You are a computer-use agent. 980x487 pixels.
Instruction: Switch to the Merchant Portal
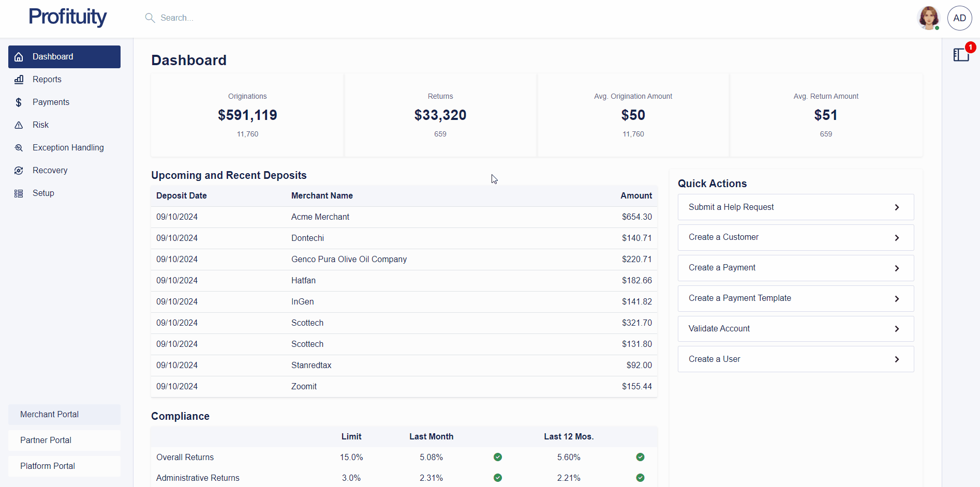[64, 415]
